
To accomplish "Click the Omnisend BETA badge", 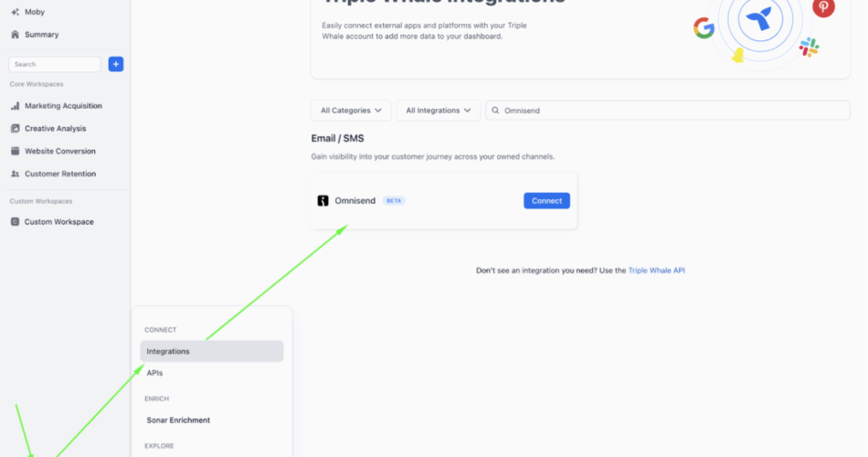I will (394, 201).
